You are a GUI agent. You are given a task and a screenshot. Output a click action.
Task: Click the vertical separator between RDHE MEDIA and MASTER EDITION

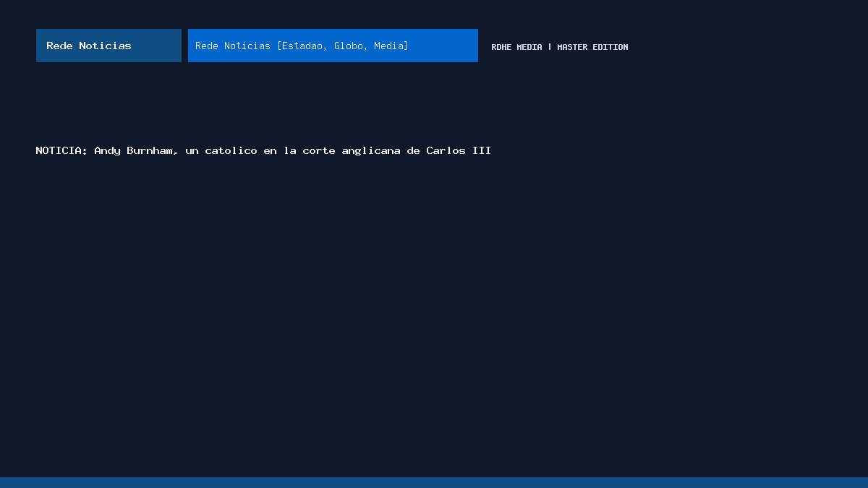550,47
